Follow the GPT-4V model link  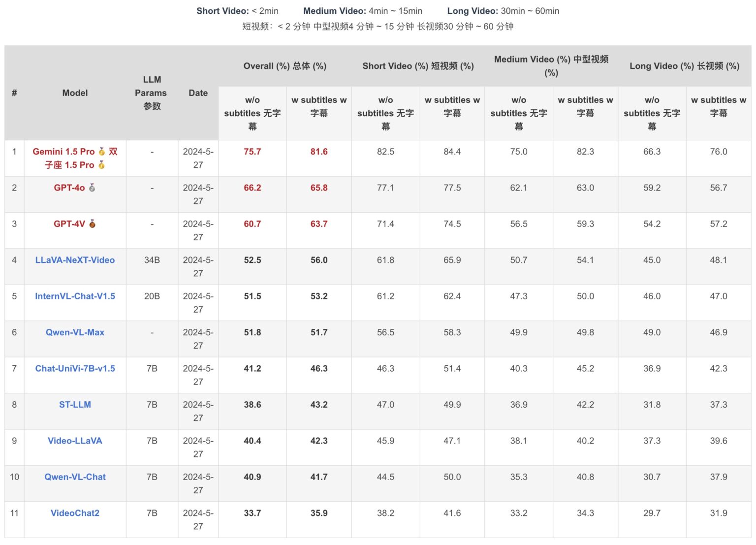pos(69,224)
